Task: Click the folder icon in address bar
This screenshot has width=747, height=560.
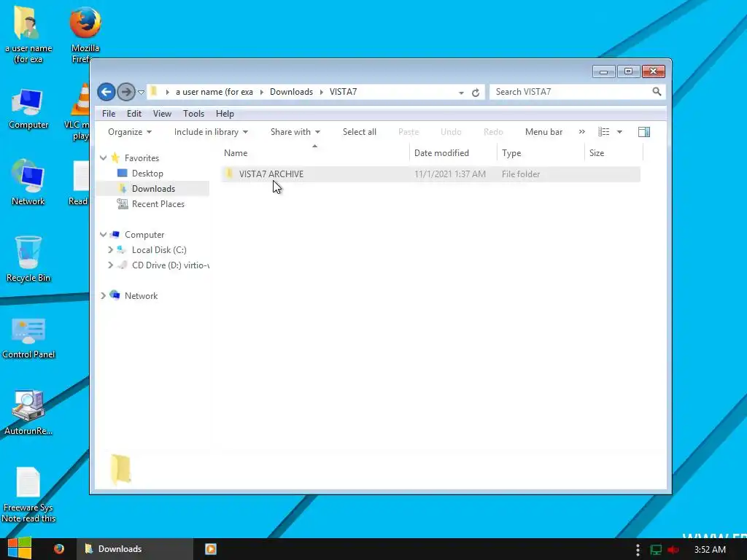Action: (153, 91)
